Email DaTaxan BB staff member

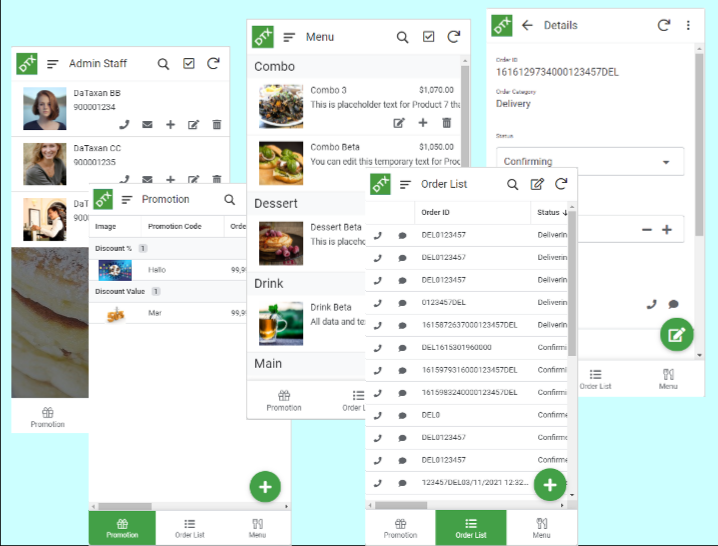pos(147,124)
